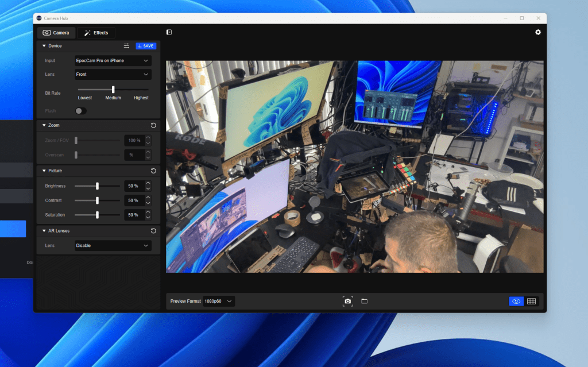Screen dimensions: 588x367
Task: Increase Overscan with up arrow
Action: point(148,152)
